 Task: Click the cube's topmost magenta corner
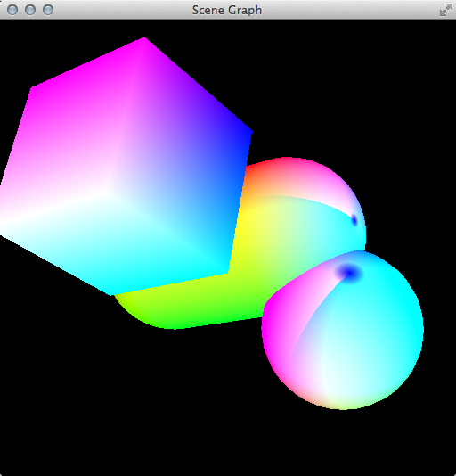coord(144,38)
